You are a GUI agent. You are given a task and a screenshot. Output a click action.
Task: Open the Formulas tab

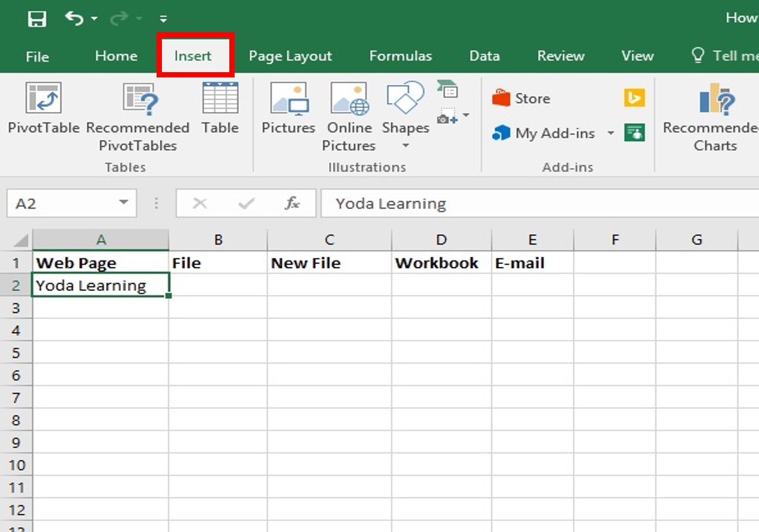pos(401,56)
